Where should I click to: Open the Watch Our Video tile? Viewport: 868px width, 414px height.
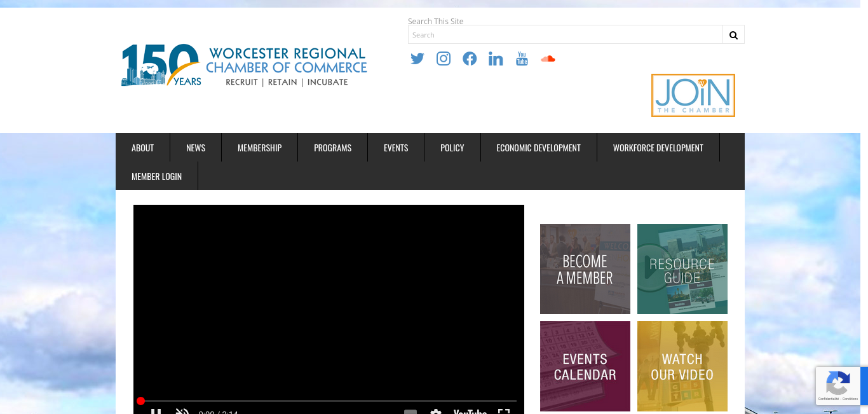click(x=682, y=366)
